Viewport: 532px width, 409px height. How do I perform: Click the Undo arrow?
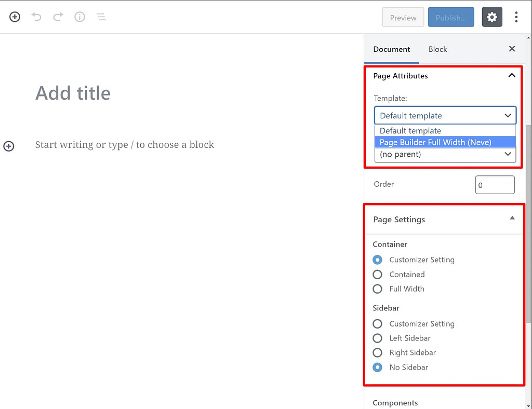coord(36,17)
